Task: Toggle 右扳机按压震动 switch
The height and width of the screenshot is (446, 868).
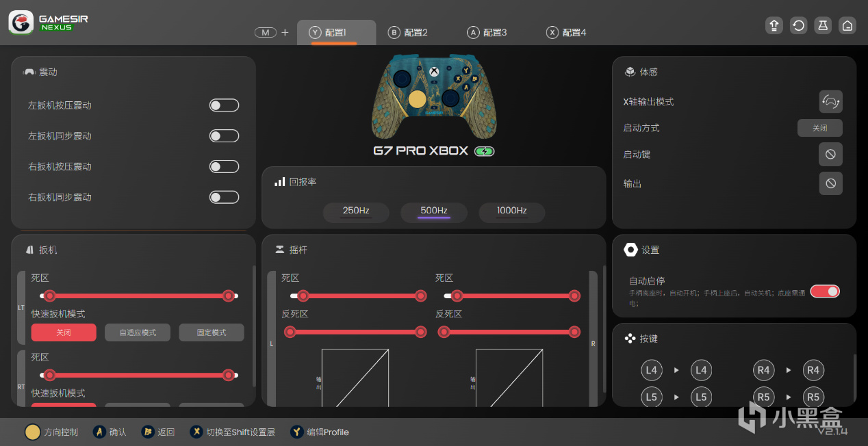Action: [224, 166]
